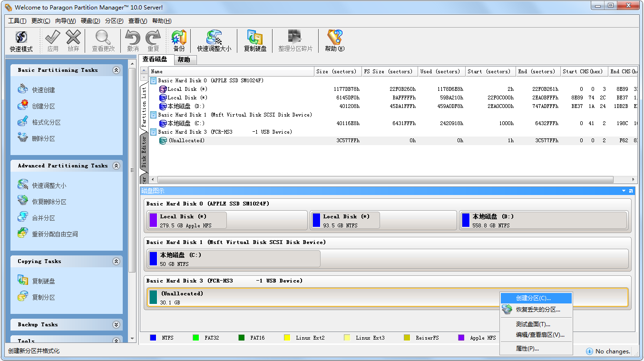
Task: Click the 撤消 undo arrow icon
Action: coord(133,41)
